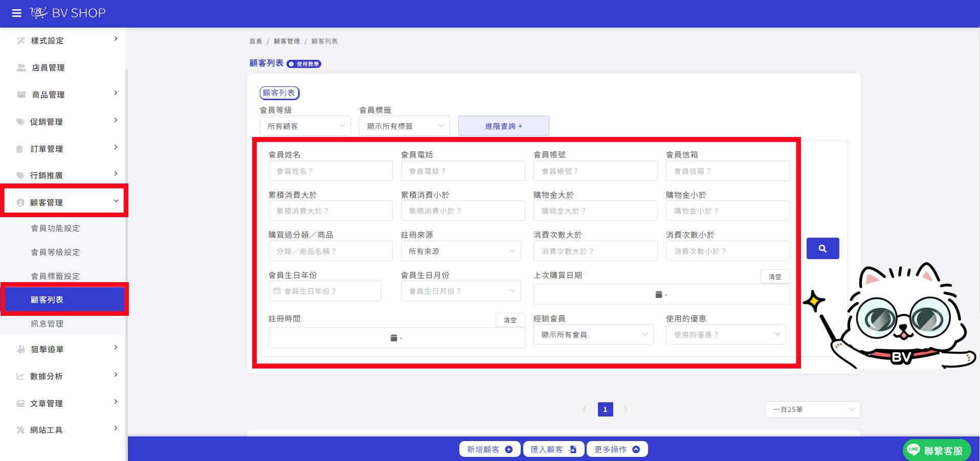Click the BV SHOP logo

point(68,13)
